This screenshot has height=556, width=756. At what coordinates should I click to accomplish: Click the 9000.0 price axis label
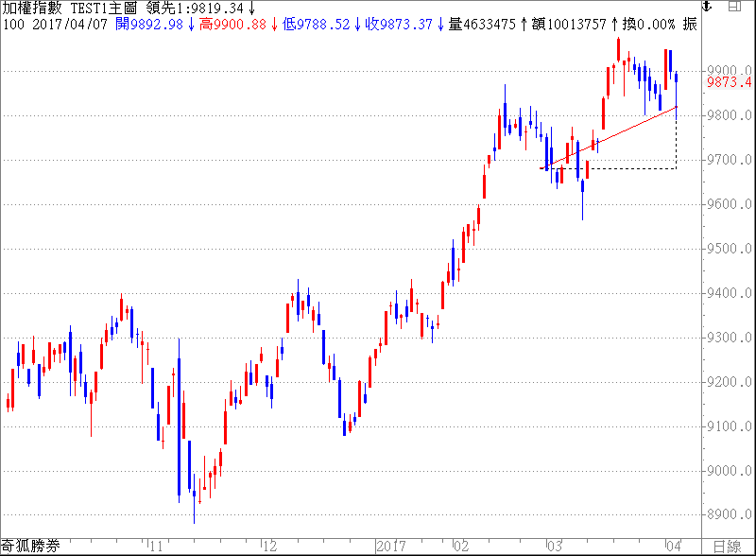729,471
